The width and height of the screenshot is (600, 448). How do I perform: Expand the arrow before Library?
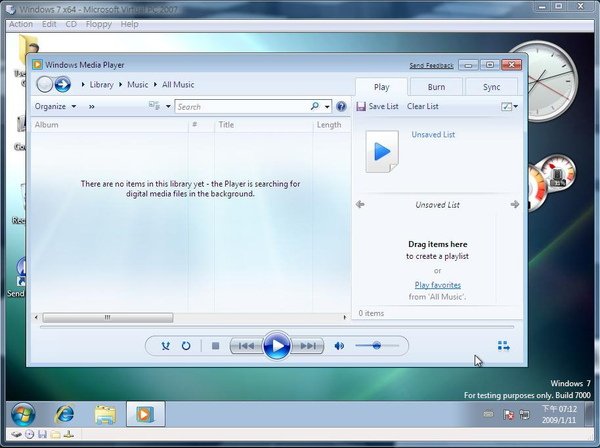[x=83, y=85]
